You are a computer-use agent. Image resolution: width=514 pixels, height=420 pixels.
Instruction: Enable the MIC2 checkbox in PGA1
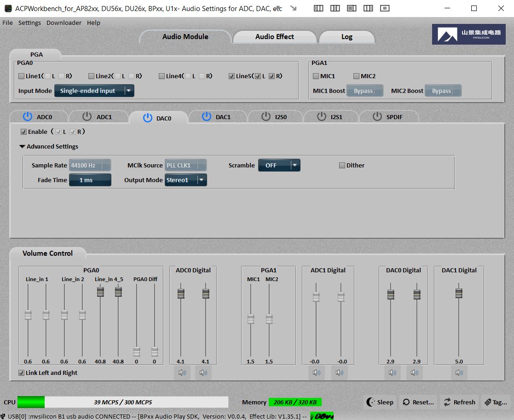point(356,76)
